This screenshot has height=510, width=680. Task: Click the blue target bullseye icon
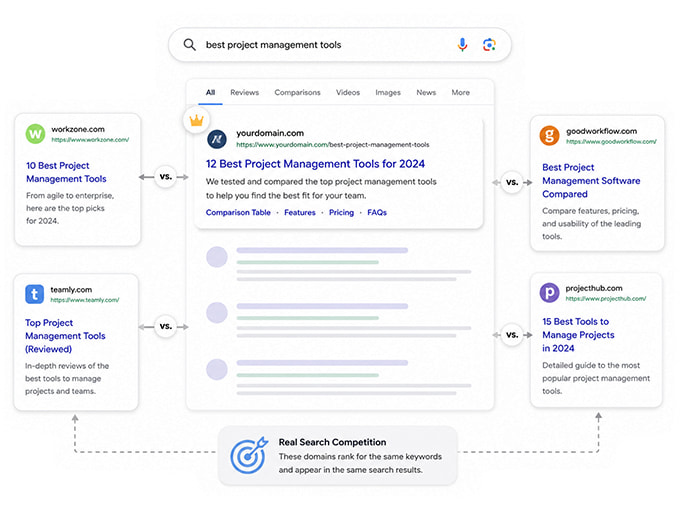point(249,455)
